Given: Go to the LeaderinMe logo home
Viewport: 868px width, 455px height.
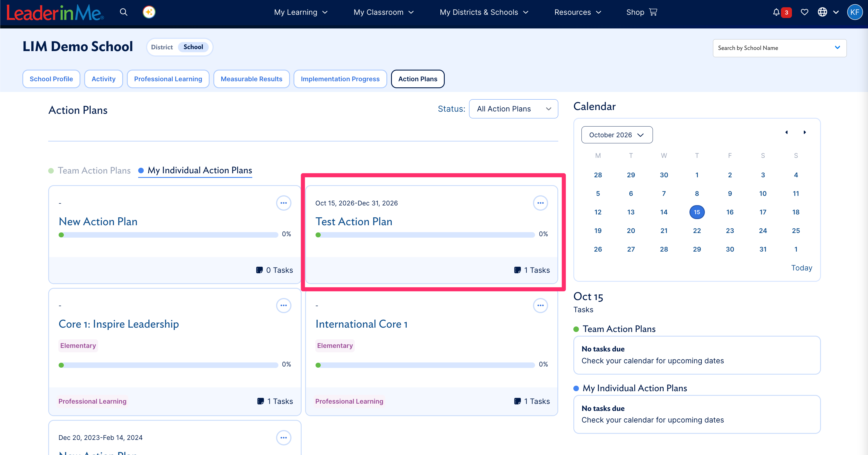Looking at the screenshot, I should point(55,13).
